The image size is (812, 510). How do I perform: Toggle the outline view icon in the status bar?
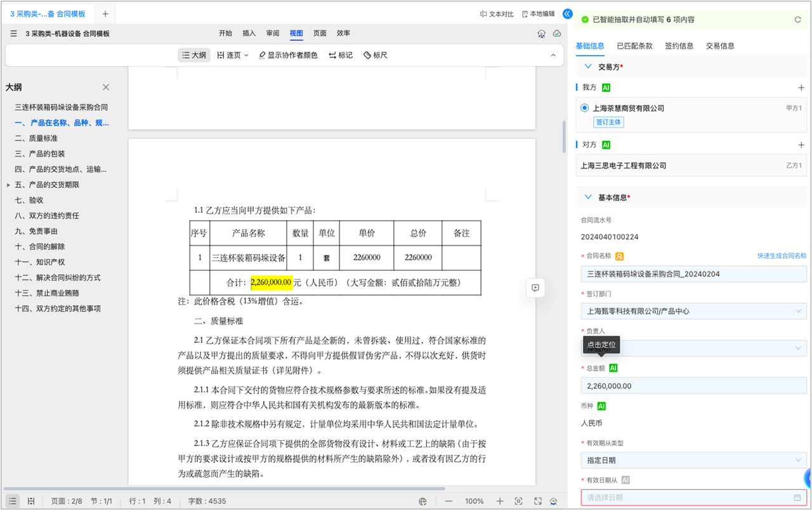13,501
